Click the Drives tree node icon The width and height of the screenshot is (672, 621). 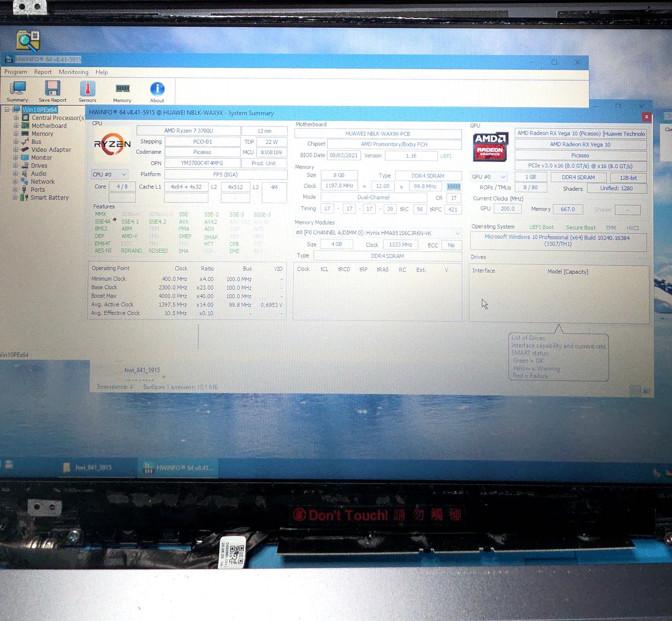click(25, 165)
